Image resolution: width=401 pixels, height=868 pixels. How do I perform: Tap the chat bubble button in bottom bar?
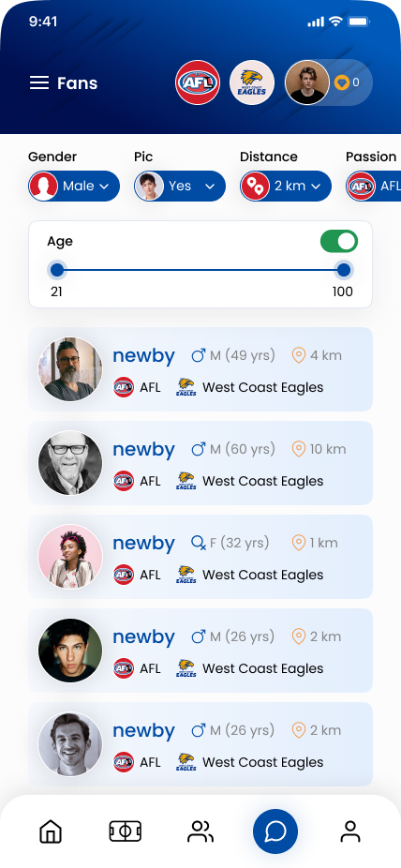275,831
